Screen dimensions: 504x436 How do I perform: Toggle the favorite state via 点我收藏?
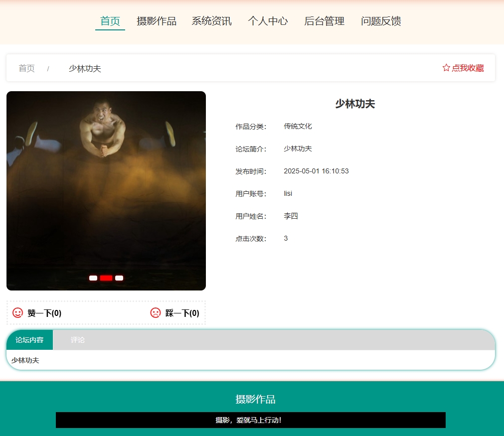click(x=468, y=68)
